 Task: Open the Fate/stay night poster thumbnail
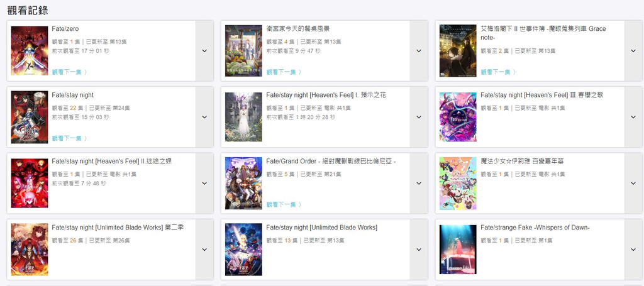[29, 117]
